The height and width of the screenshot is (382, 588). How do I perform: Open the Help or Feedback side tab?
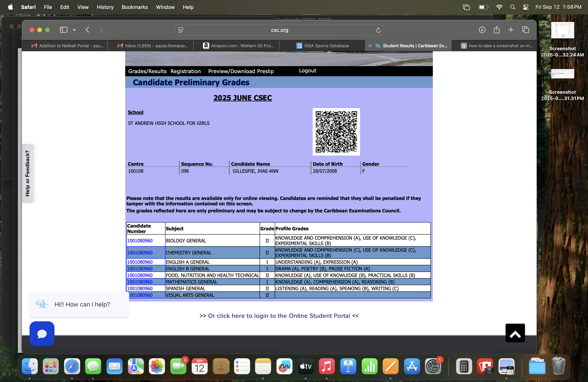click(28, 173)
